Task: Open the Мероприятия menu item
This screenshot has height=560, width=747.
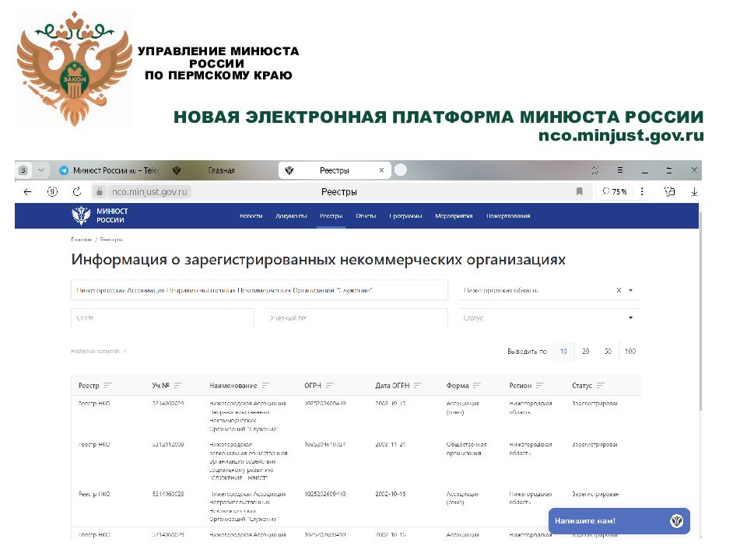Action: [x=454, y=215]
